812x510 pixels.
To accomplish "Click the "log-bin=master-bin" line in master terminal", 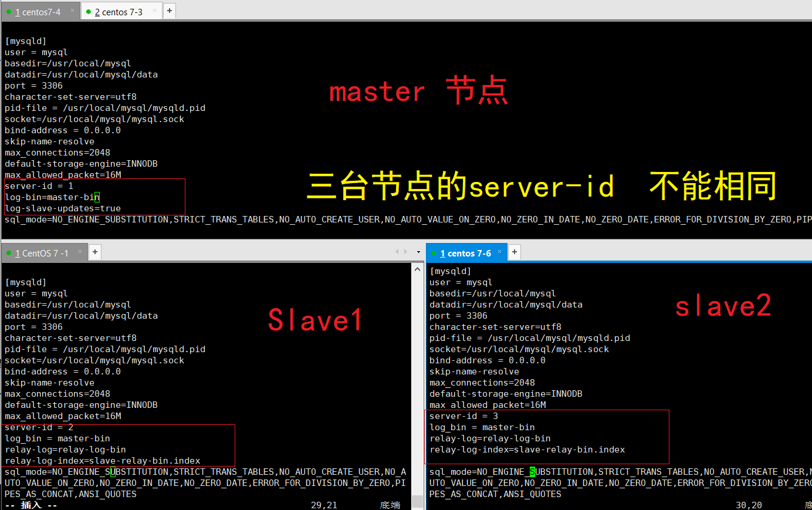I will pos(52,197).
